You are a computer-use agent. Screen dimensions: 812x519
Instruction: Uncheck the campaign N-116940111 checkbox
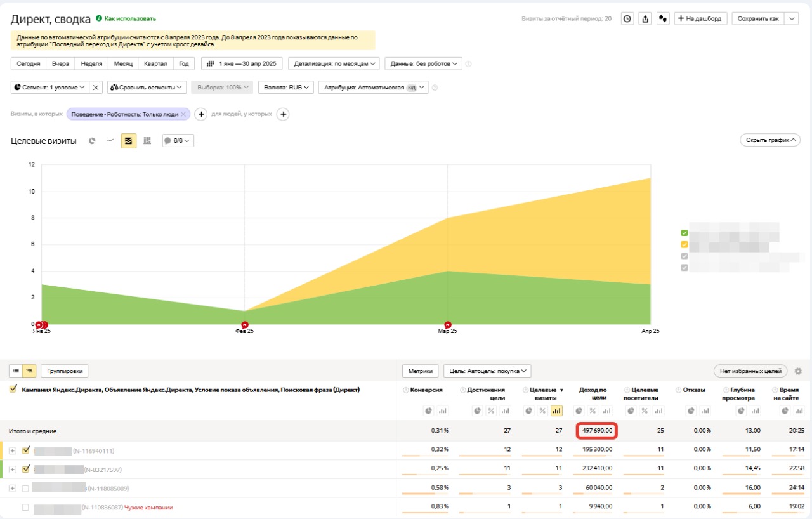pyautogui.click(x=26, y=450)
